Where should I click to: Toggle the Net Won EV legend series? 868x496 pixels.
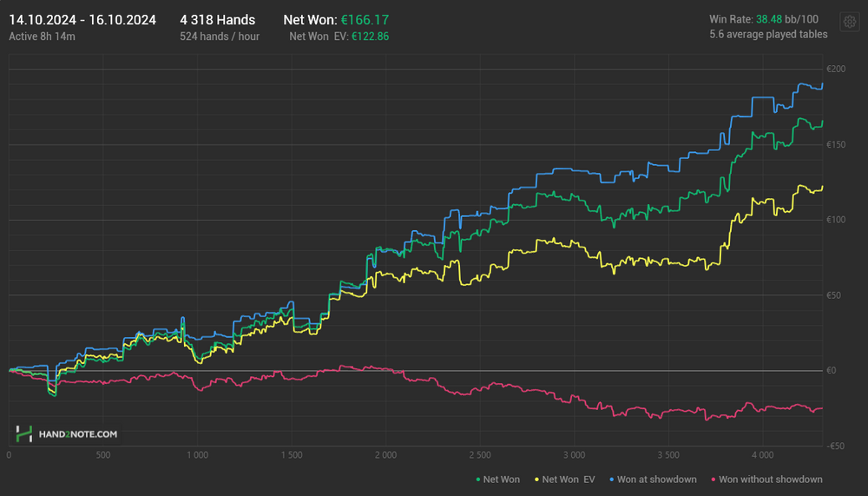565,479
